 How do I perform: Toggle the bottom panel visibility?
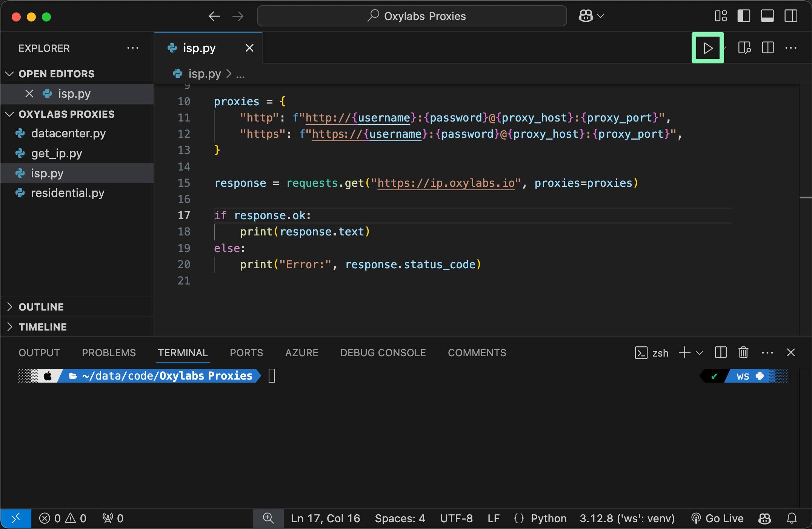click(x=767, y=16)
